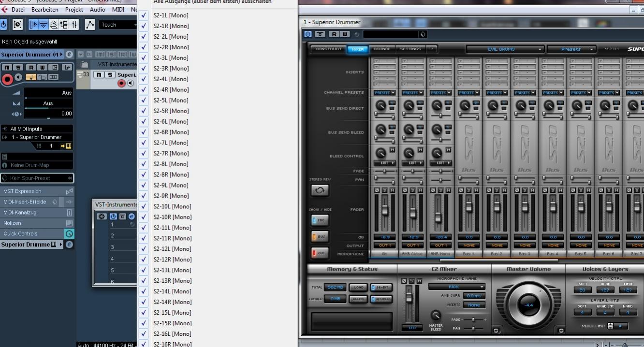Expand the MIDI-Insert-Effekte section

click(37, 202)
